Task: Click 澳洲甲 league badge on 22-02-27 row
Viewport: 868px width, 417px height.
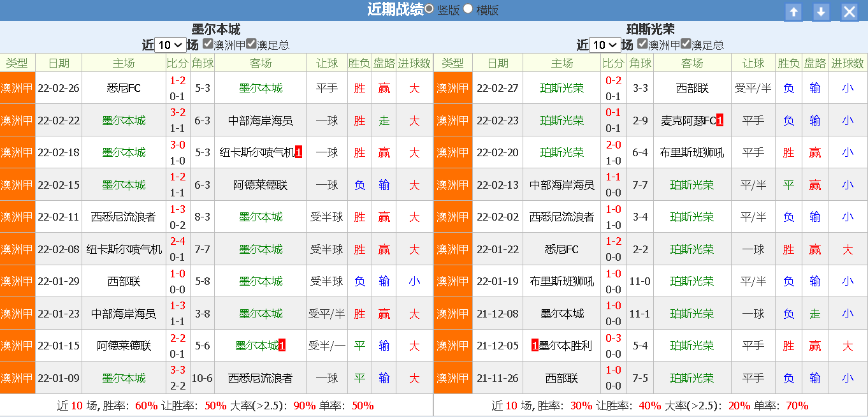Action: pyautogui.click(x=452, y=88)
